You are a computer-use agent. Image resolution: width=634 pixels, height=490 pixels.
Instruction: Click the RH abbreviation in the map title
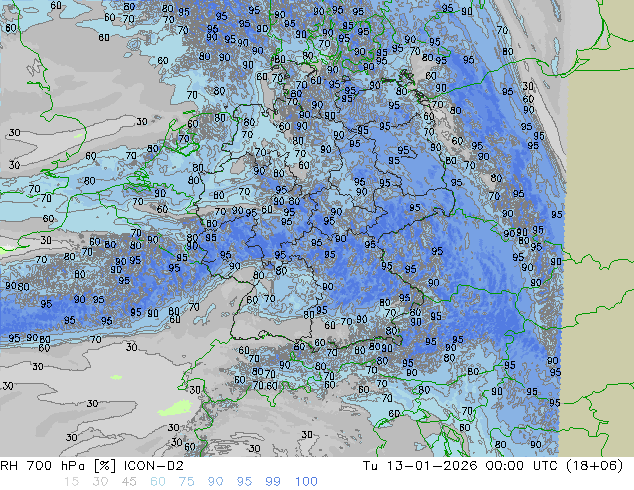12,465
